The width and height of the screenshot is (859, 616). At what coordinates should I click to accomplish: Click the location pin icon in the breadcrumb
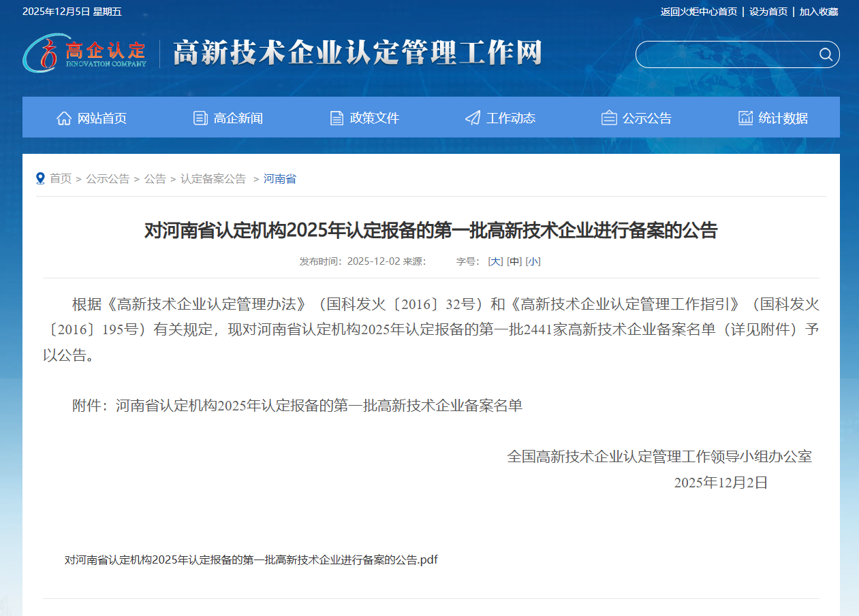(x=40, y=178)
